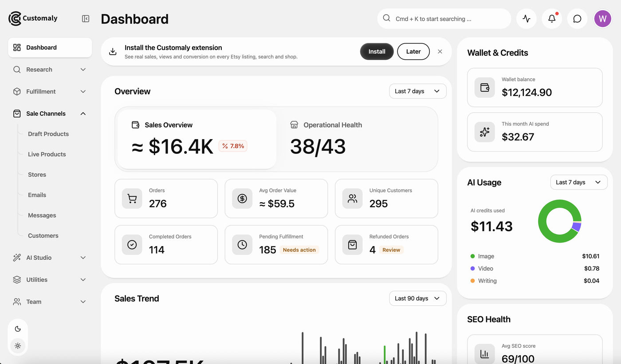621x364 pixels.
Task: Click the AI usage donut chart
Action: pos(560,221)
